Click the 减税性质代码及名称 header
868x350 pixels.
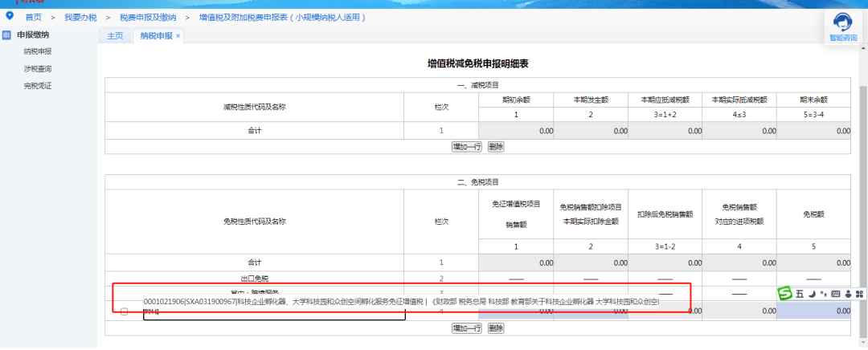coord(254,107)
